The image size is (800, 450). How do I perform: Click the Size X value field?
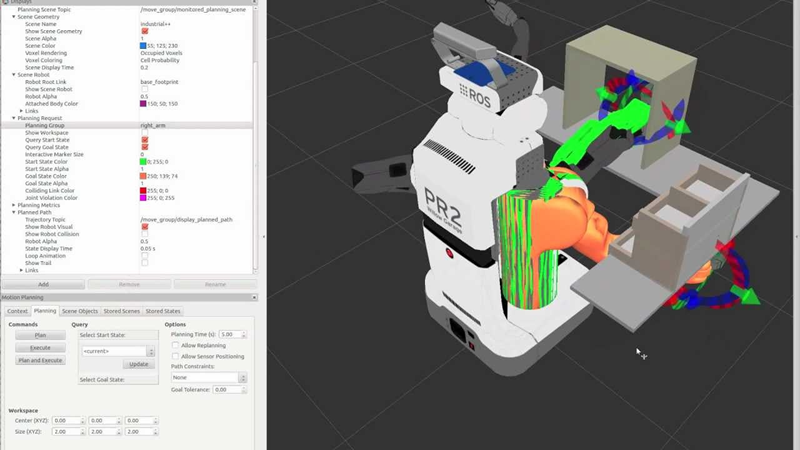point(66,432)
